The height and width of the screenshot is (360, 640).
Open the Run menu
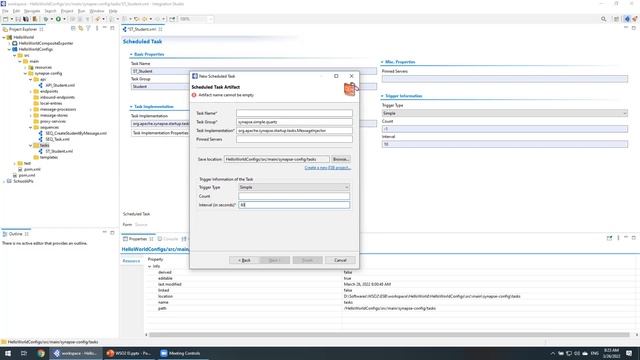(x=81, y=11)
